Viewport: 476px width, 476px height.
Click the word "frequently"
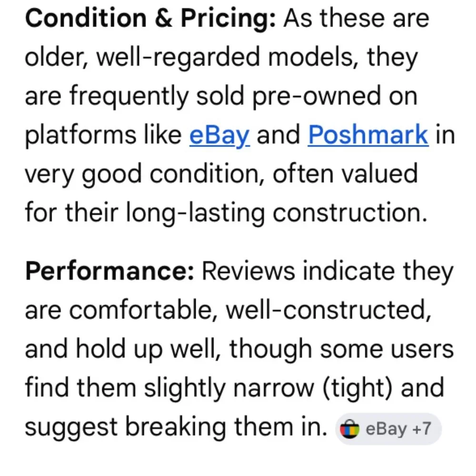coord(129,96)
